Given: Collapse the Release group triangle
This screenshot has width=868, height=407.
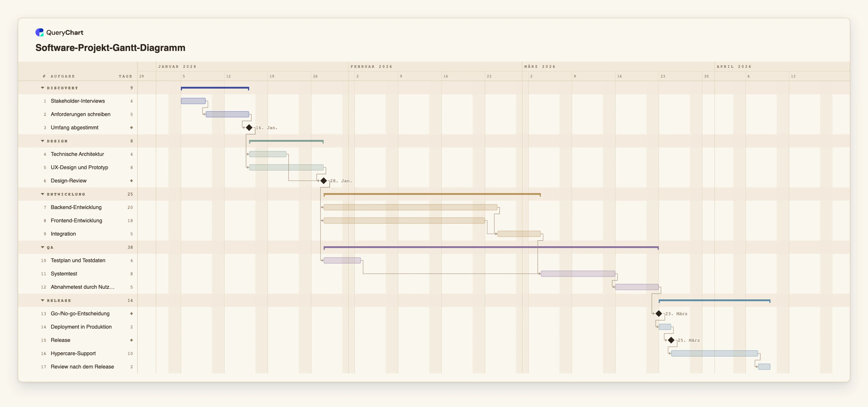Looking at the screenshot, I should [43, 300].
